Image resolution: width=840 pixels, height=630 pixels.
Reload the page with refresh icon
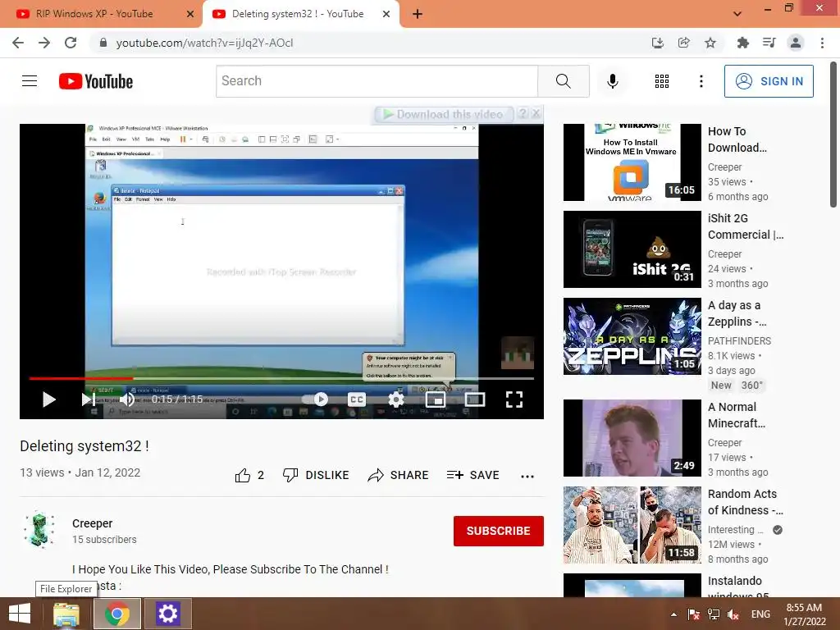[71, 43]
